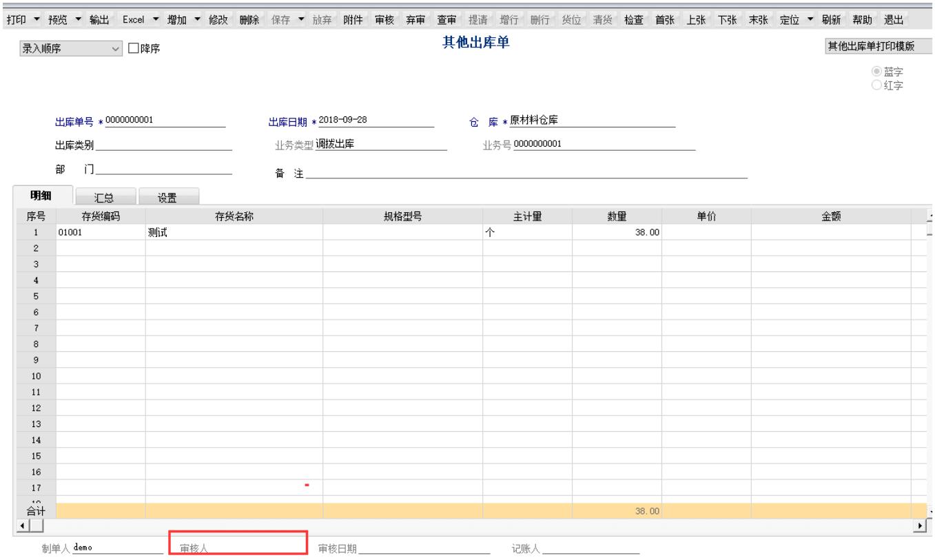
Task: Click 删除 in the toolbar
Action: pyautogui.click(x=249, y=19)
